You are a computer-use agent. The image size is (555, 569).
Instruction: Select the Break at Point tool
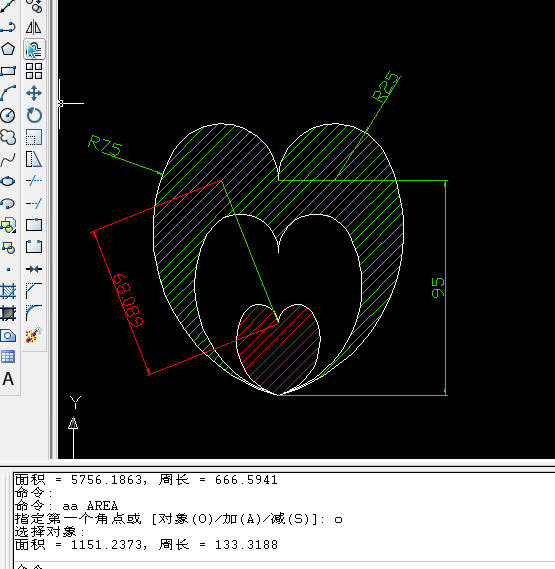pyautogui.click(x=34, y=225)
